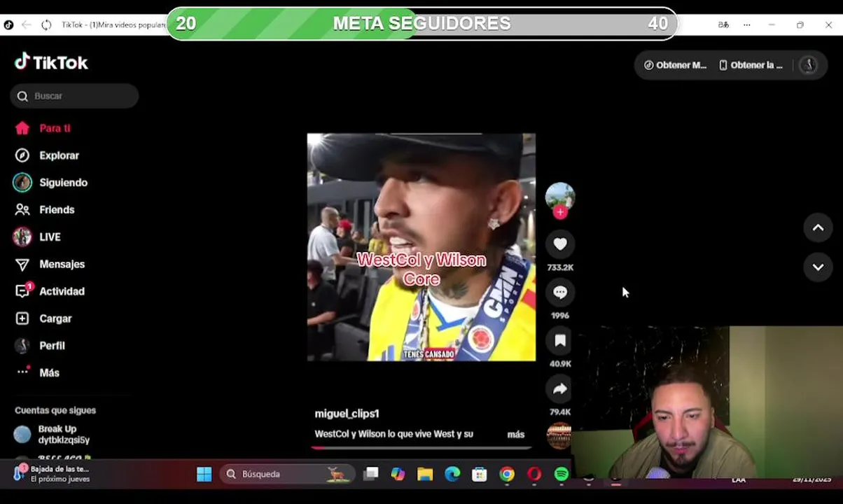The height and width of the screenshot is (504, 843).
Task: Open Task View on the taskbar
Action: 370,474
